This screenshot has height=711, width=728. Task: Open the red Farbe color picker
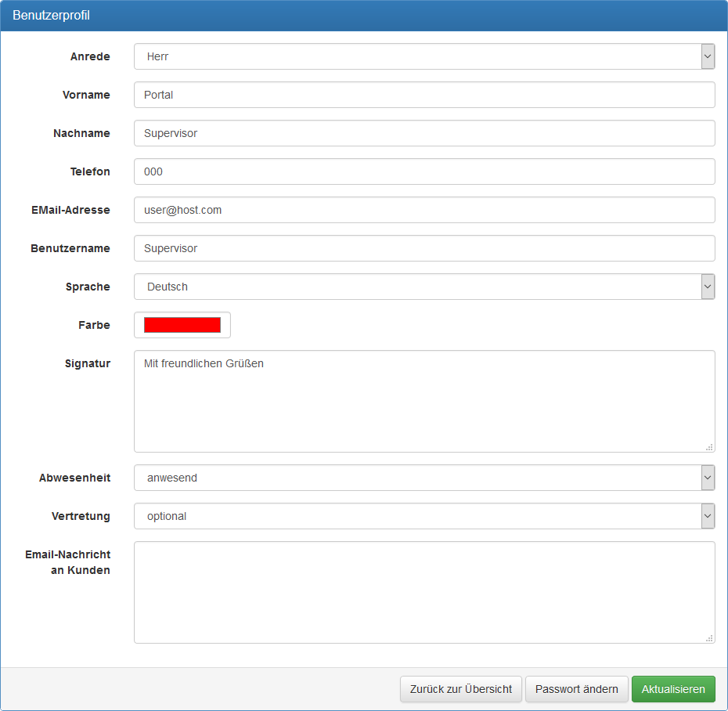tap(182, 325)
